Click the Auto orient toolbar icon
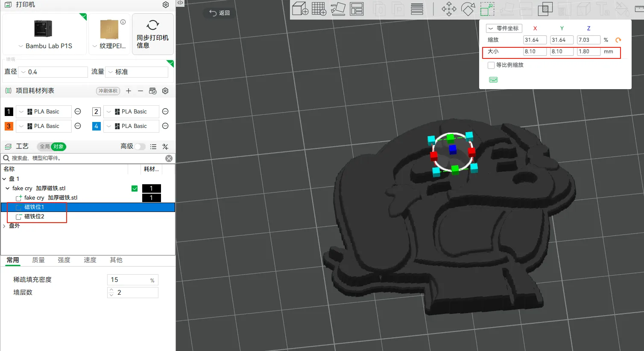 click(x=338, y=9)
